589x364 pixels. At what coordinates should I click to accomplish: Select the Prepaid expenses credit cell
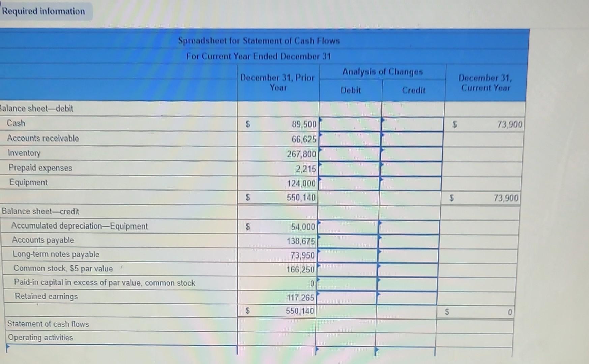[x=411, y=169]
